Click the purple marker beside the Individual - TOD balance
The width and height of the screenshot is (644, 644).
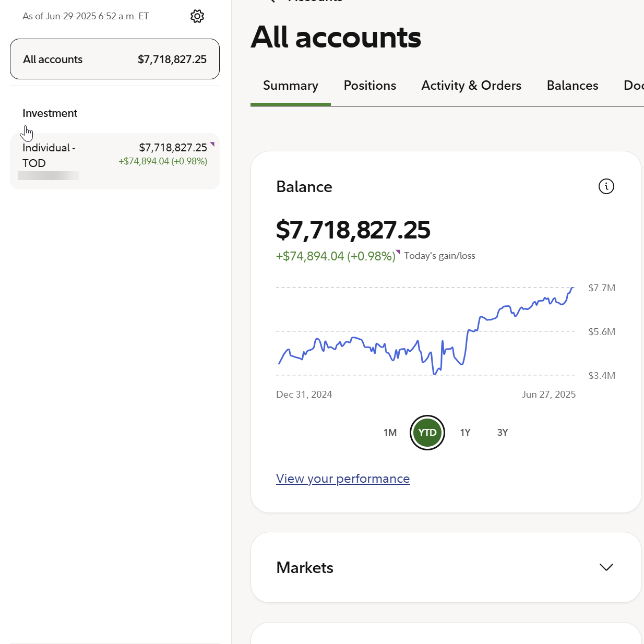click(212, 144)
